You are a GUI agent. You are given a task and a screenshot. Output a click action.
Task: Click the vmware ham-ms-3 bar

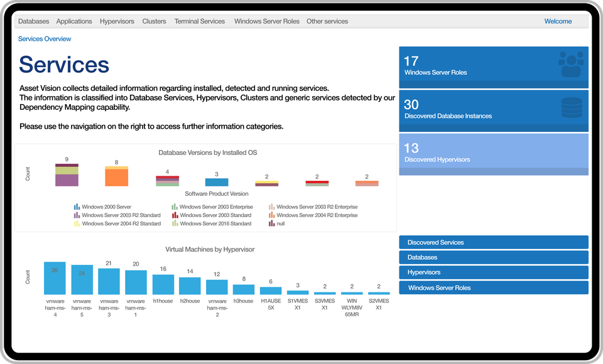pos(109,282)
